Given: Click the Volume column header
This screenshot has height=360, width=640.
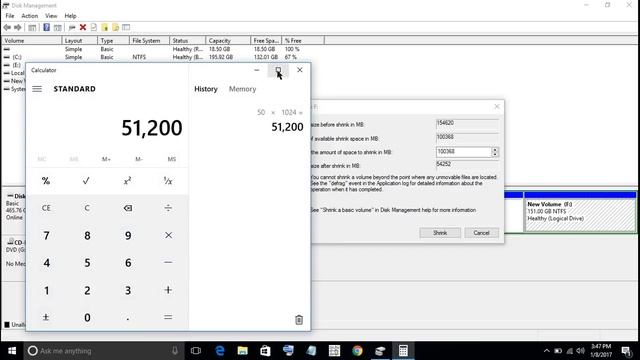Looking at the screenshot, I should [32, 40].
